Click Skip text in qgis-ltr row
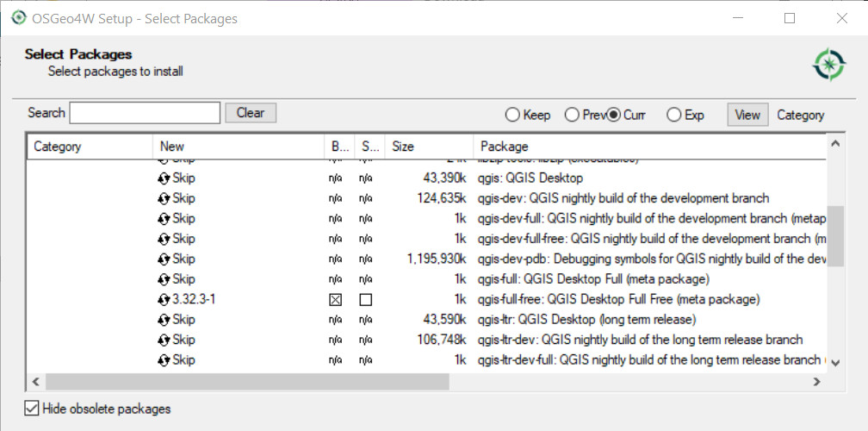The image size is (868, 431). tap(183, 320)
